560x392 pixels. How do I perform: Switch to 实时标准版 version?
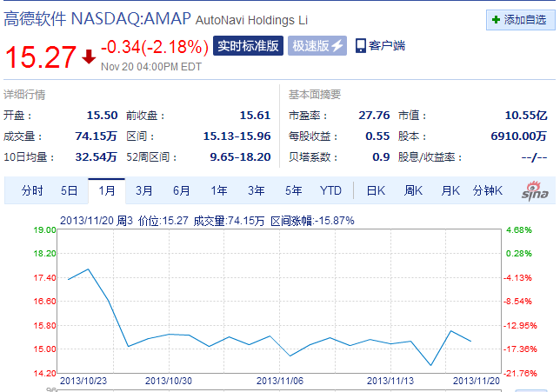tap(248, 46)
